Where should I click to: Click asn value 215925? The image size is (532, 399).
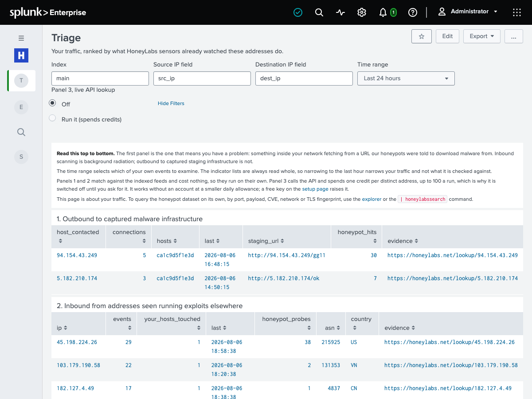(x=331, y=342)
